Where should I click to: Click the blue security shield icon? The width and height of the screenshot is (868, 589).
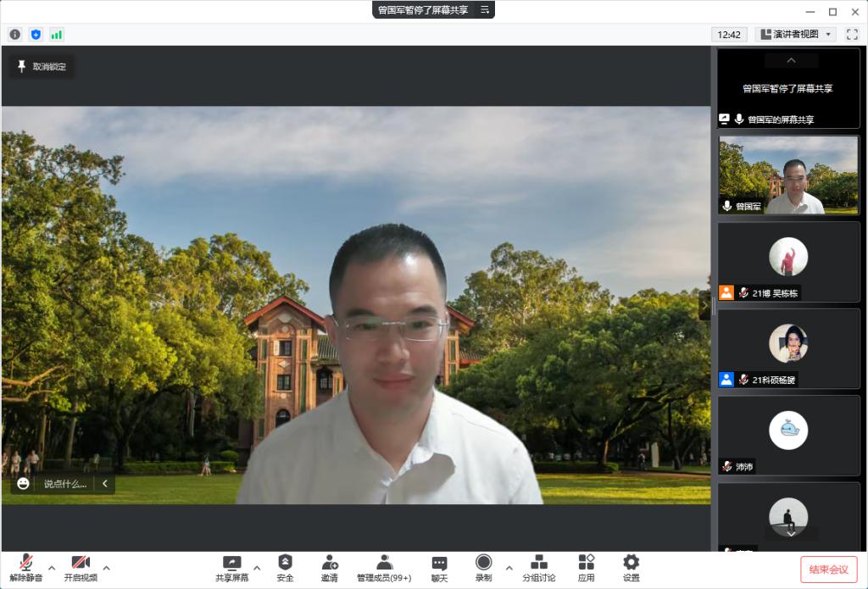coord(36,35)
